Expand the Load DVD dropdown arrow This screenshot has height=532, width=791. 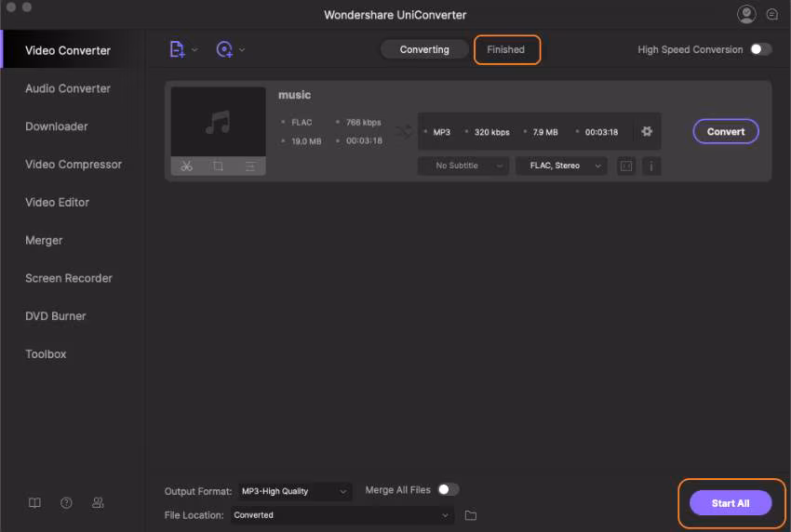pos(242,50)
